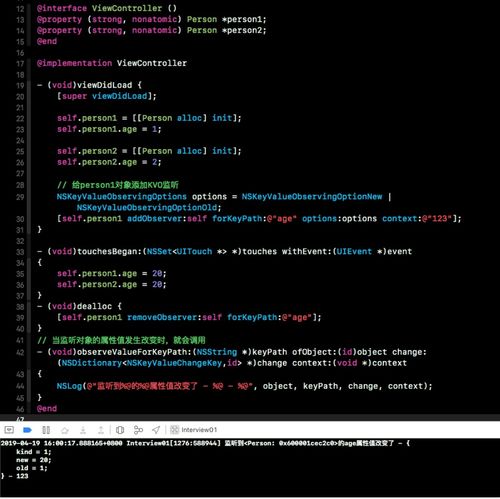Click gutter line number 39

pyautogui.click(x=20, y=318)
